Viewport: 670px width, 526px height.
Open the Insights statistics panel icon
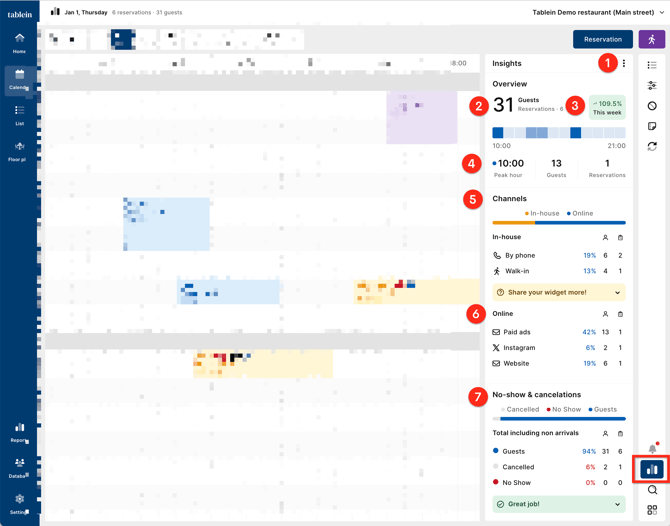click(652, 468)
